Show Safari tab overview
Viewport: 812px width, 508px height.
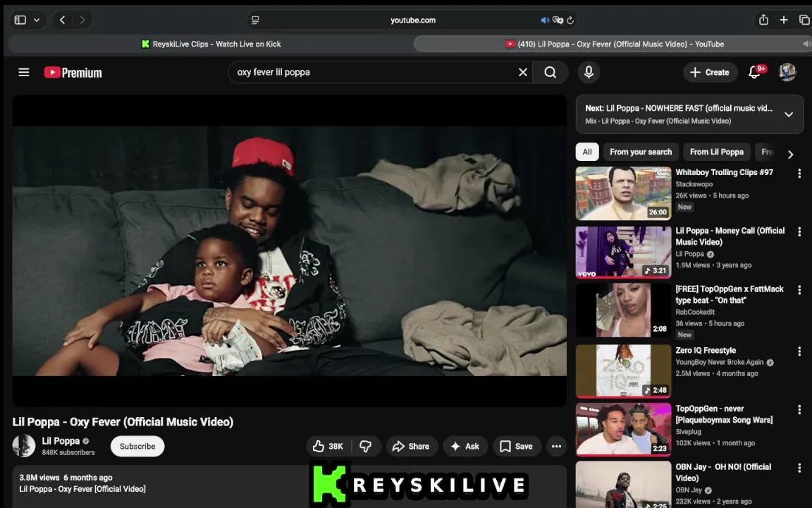point(804,20)
